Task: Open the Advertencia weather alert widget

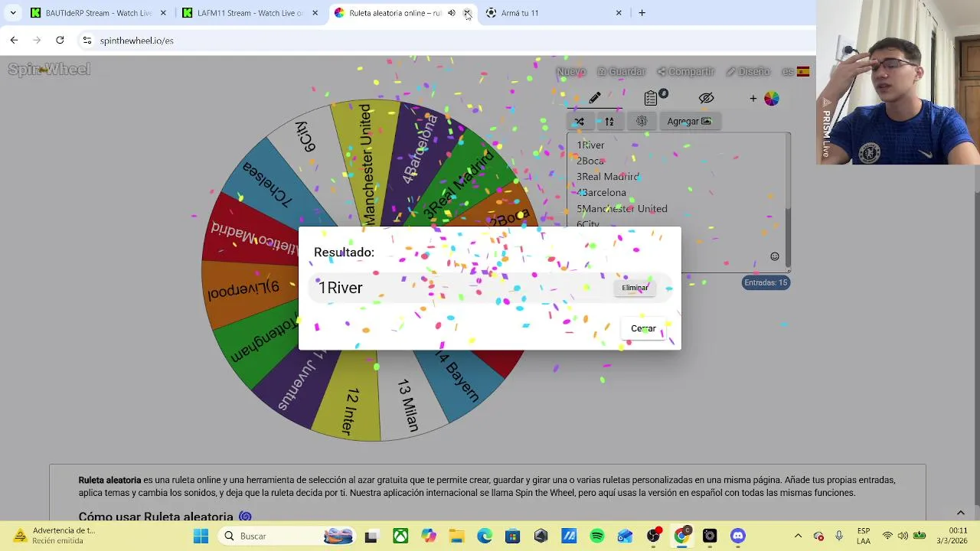Action: [54, 536]
